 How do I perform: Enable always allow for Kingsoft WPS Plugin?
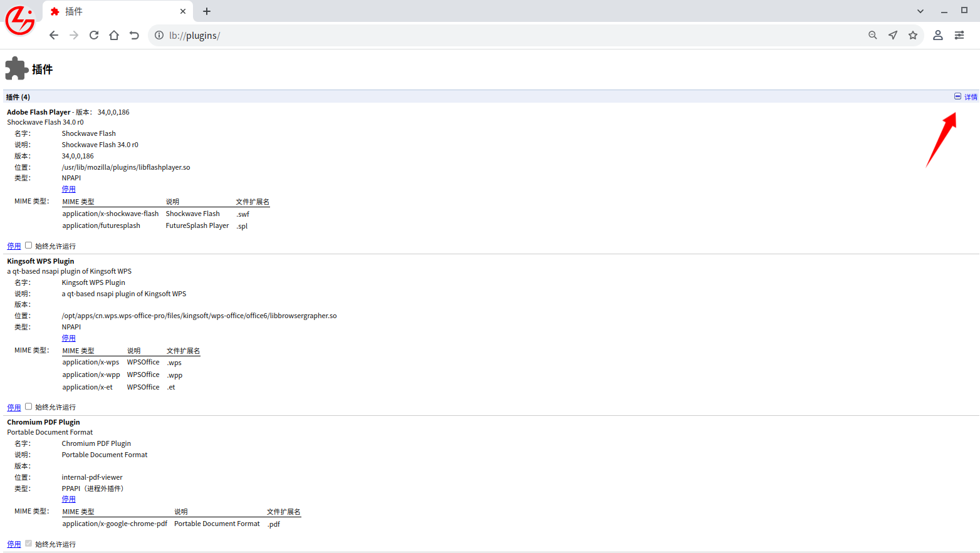tap(28, 406)
